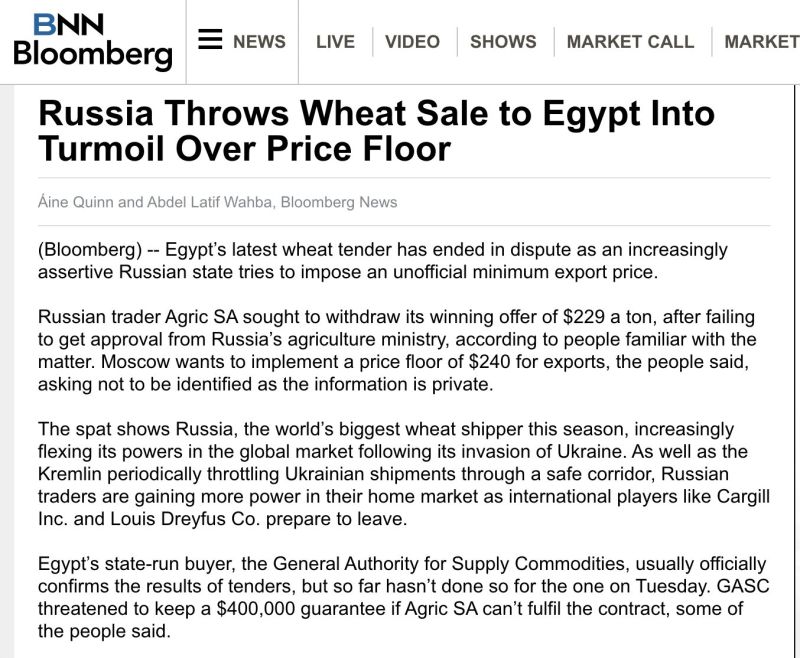Click the paragraph mentioning Agric SA's $229 offer
This screenshot has width=800, height=658.
pos(397,350)
